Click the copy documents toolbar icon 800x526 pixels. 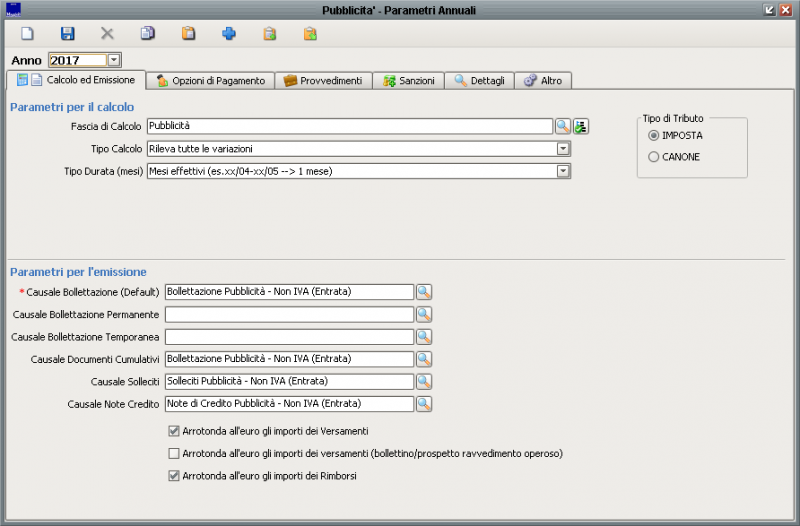click(x=148, y=34)
